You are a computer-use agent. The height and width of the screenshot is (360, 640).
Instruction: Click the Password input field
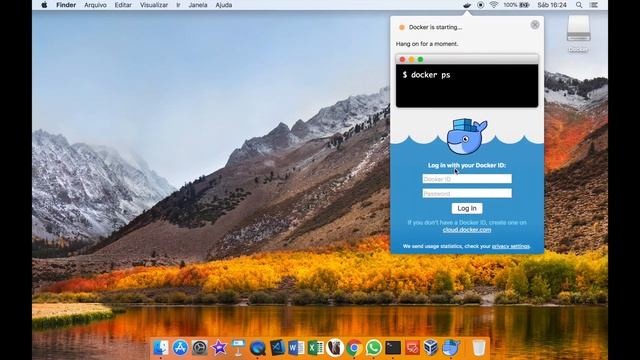(467, 193)
